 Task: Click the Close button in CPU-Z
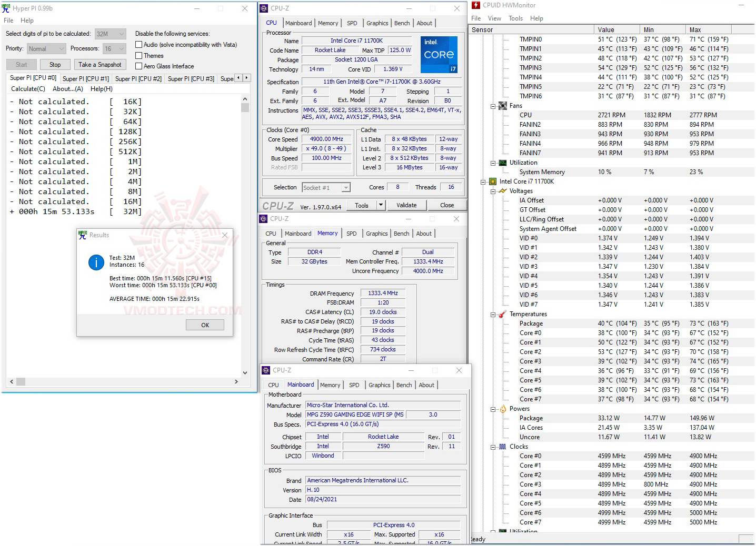coord(447,205)
